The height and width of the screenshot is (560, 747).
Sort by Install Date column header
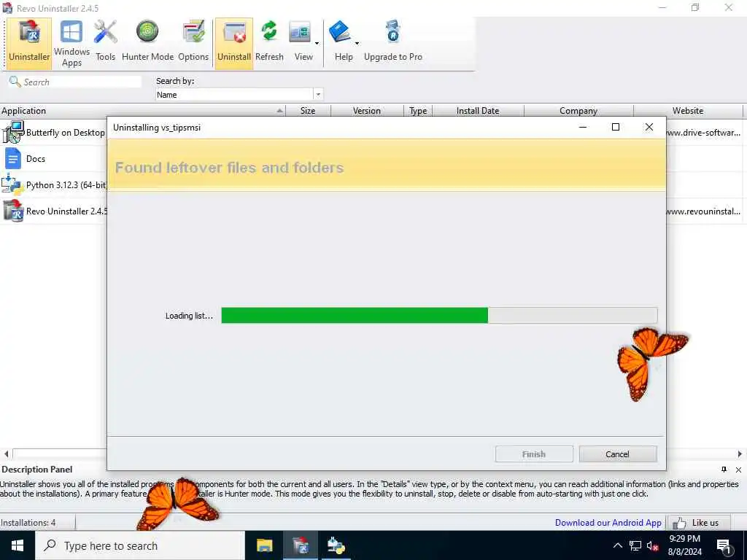pos(478,111)
